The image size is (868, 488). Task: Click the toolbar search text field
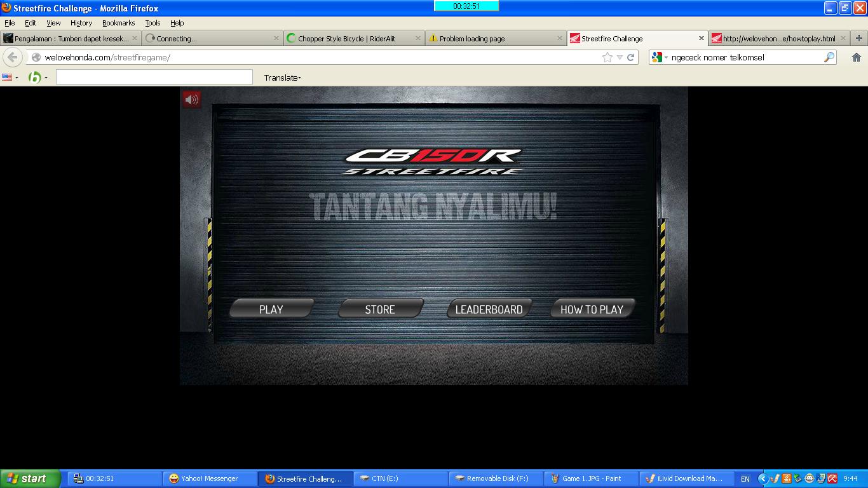[154, 78]
